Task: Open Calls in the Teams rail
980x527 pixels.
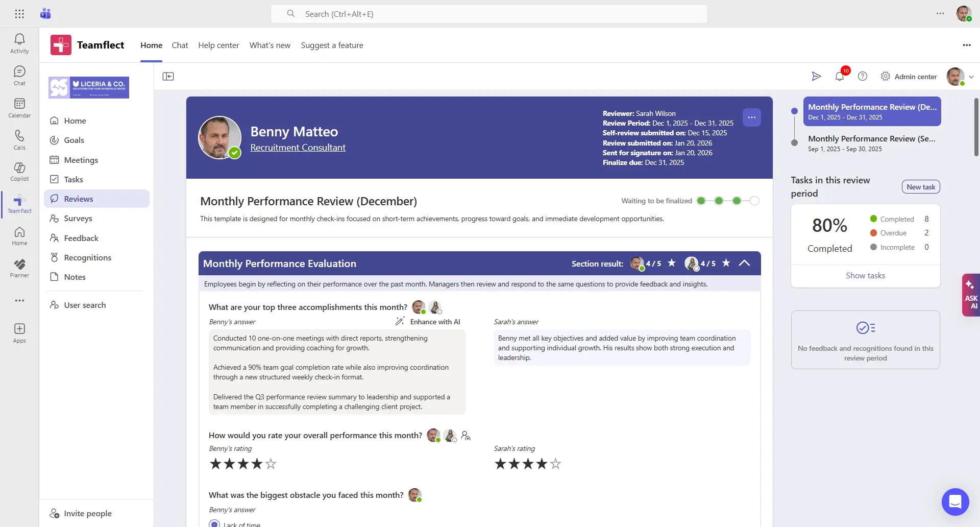Action: [19, 140]
